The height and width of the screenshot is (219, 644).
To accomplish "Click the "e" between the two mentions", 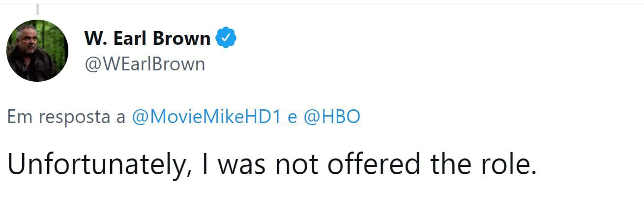I will coord(293,118).
